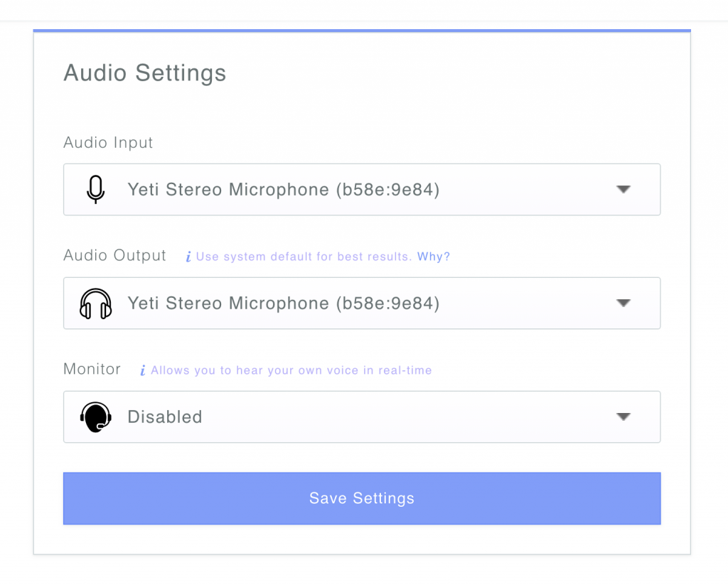
Task: Select the Yeti Stereo Microphone text in Audio Input
Action: point(283,190)
